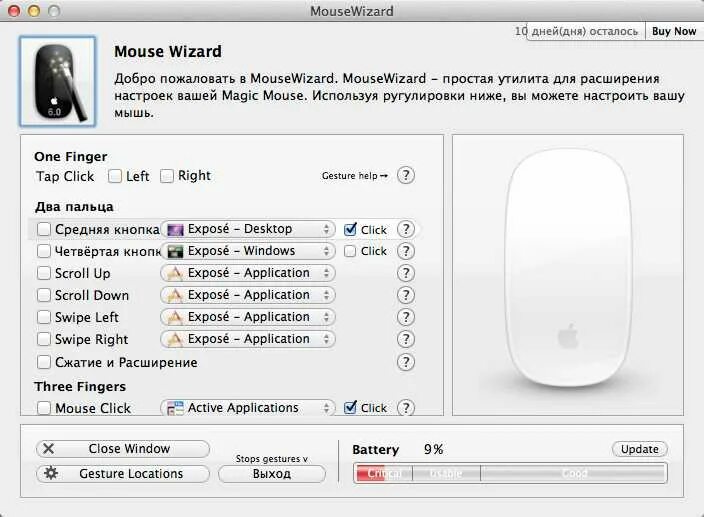Screen dimensions: 704x517
Task: Click the gear icon on Gesture Locations
Action: tap(51, 473)
